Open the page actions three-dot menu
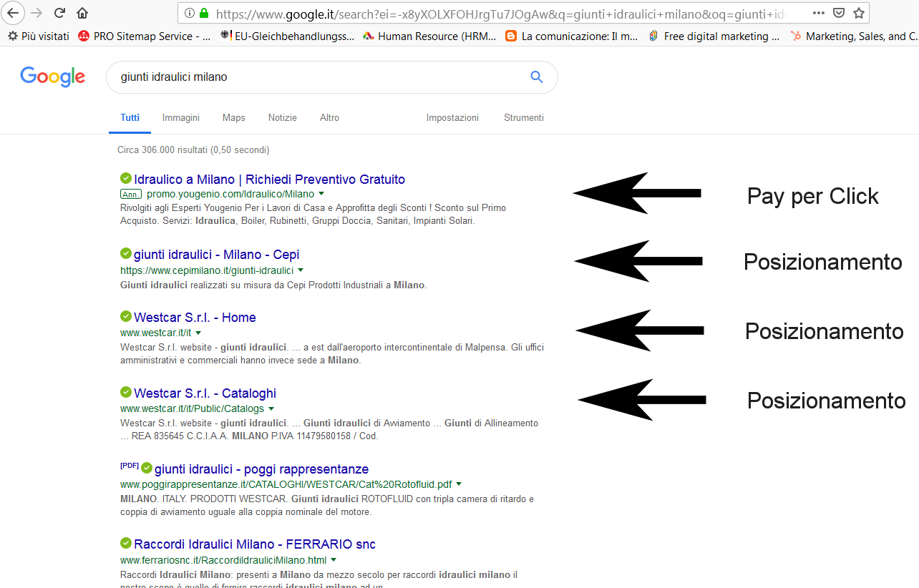The height and width of the screenshot is (588, 919). tap(819, 13)
